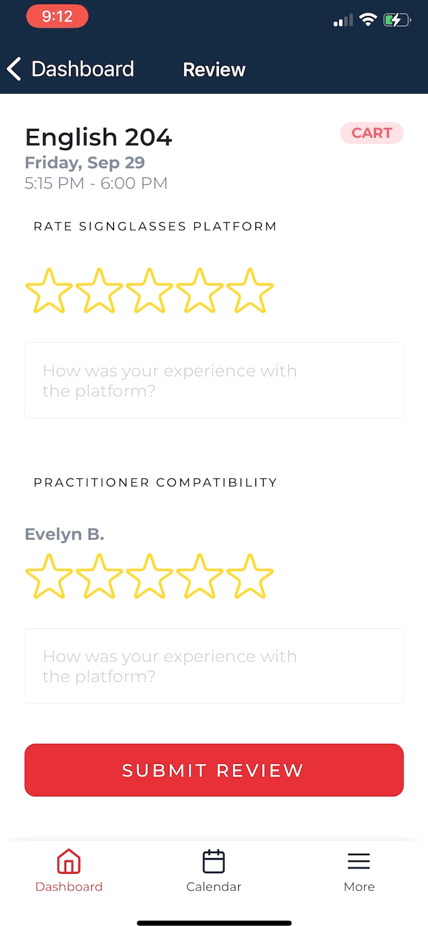This screenshot has height=926, width=428.
Task: Focus the practitioner feedback text field
Action: [x=214, y=666]
